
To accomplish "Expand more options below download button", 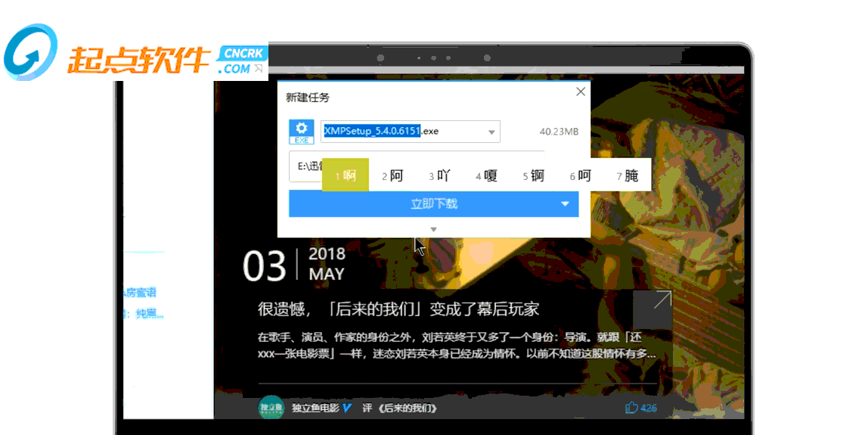I will 433,229.
